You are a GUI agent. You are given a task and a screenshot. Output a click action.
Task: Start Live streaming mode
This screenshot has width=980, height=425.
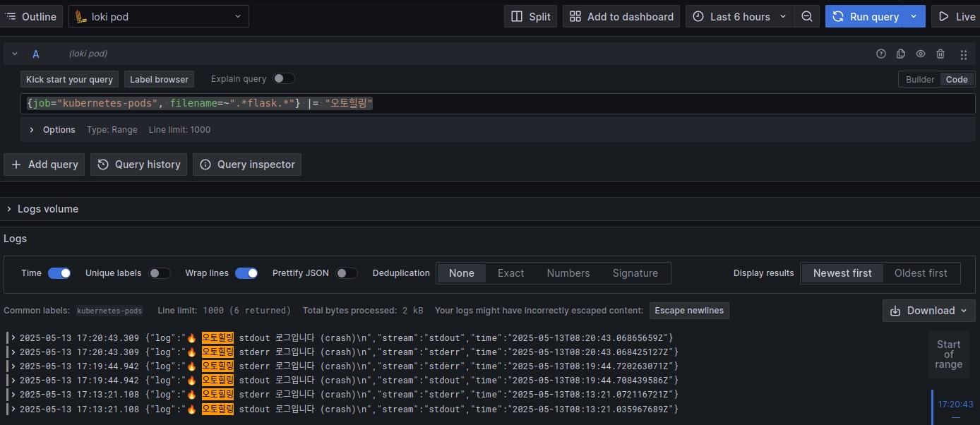[956, 16]
